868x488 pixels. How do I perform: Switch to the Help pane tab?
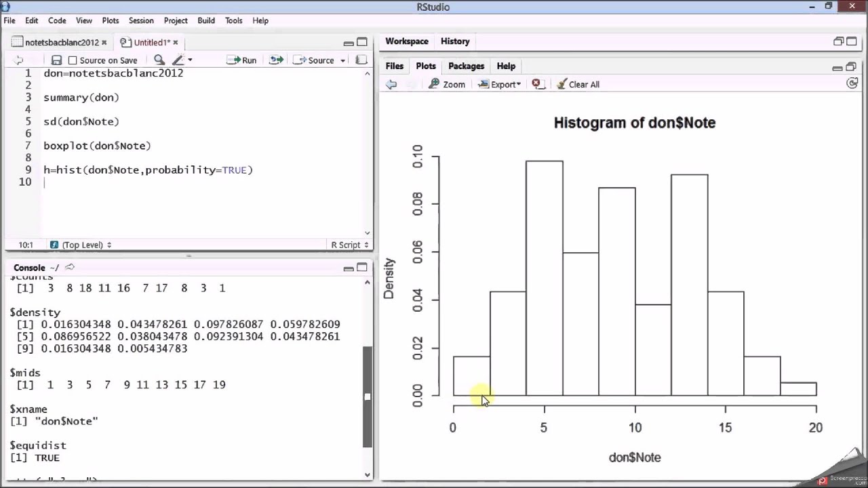point(506,66)
